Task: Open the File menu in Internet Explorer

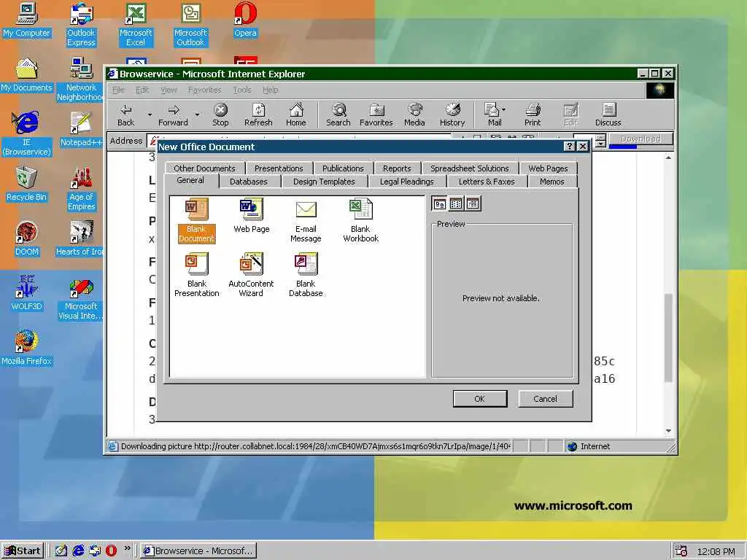Action: tap(118, 90)
